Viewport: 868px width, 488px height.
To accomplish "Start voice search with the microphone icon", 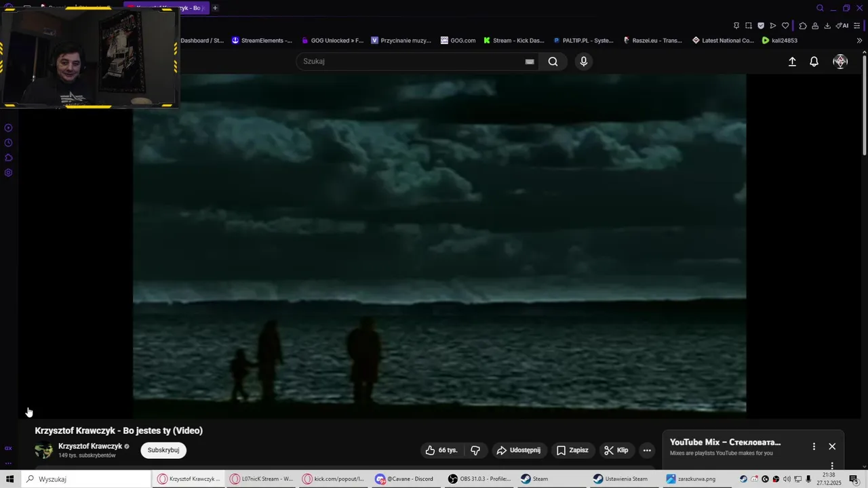I will tap(584, 62).
